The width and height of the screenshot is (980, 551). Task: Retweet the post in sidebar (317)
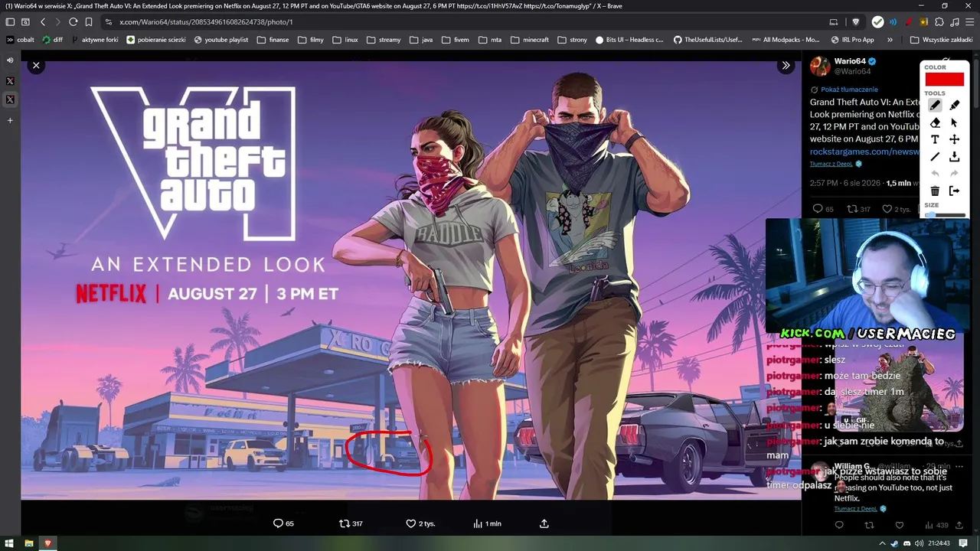858,209
